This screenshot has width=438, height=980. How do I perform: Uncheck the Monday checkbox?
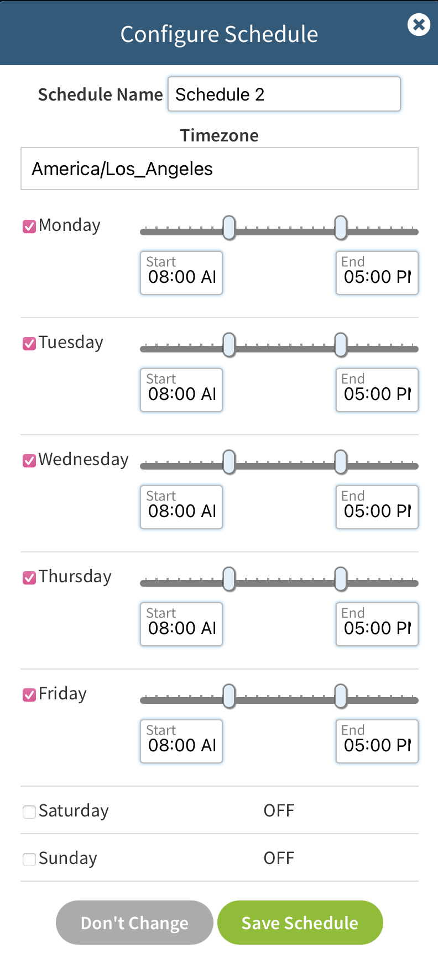(x=29, y=226)
